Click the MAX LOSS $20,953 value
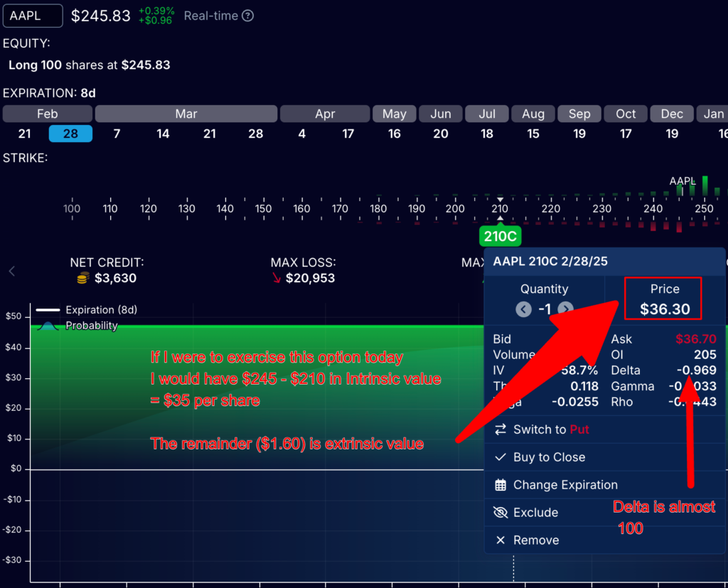728x588 pixels. (310, 278)
